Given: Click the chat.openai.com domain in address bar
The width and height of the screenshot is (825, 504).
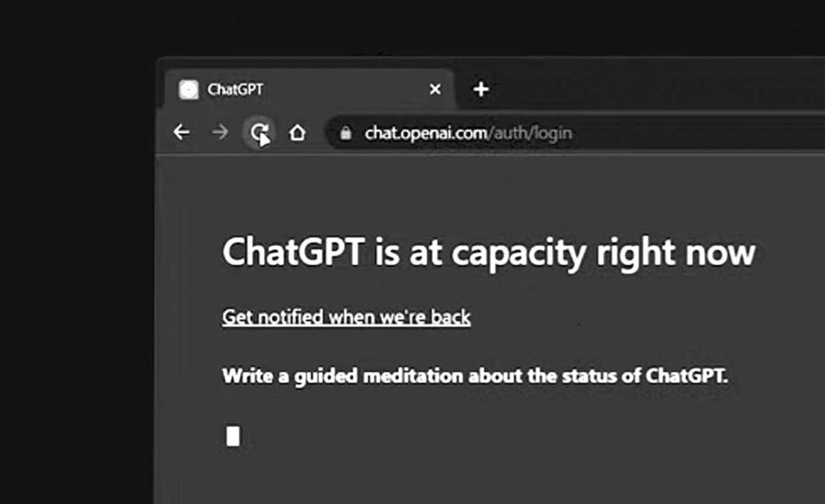Looking at the screenshot, I should (425, 133).
